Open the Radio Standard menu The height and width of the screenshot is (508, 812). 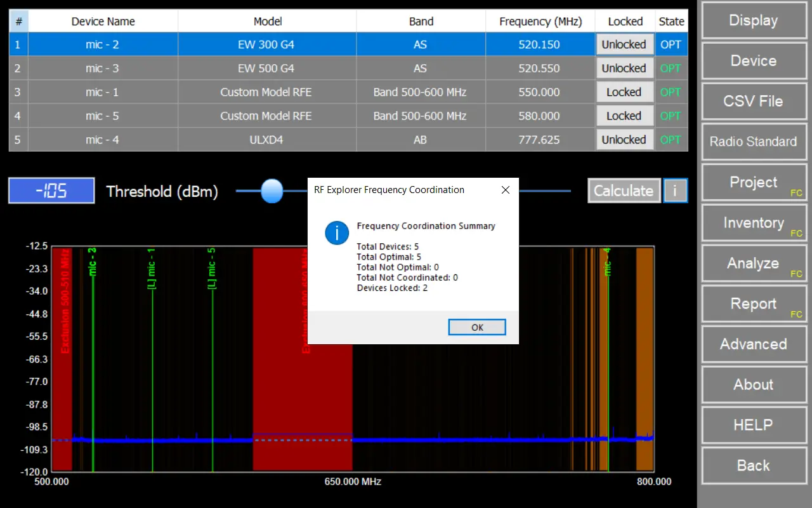tap(753, 142)
